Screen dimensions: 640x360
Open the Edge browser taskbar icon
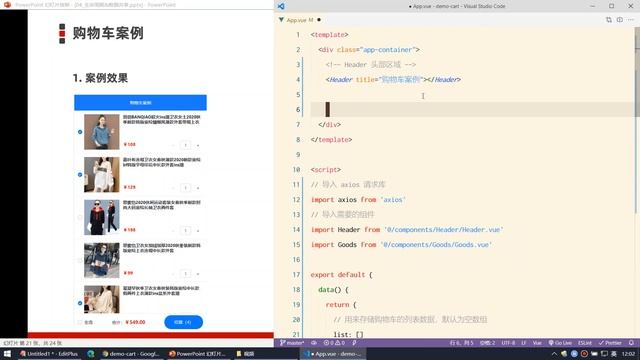pyautogui.click(x=91, y=354)
